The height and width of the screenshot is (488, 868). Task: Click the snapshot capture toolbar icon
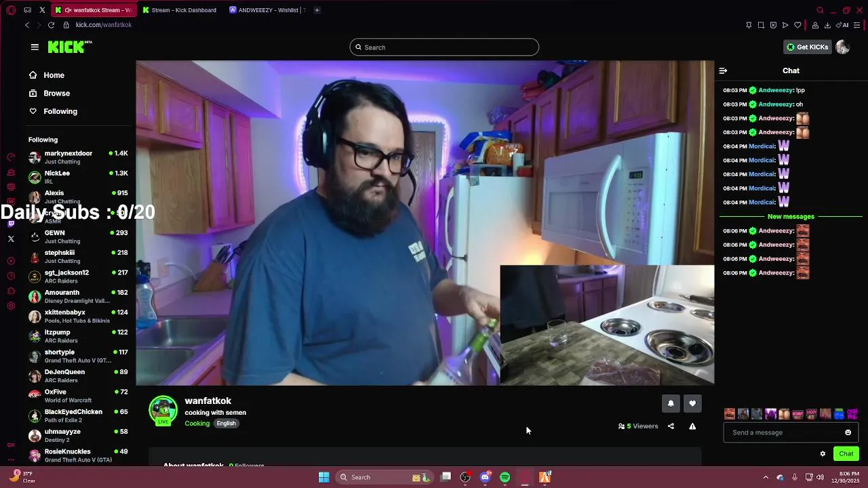pos(761,25)
